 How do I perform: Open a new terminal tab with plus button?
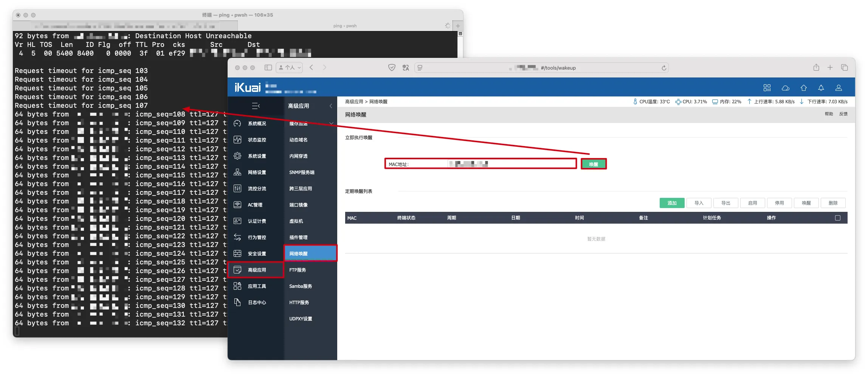[457, 26]
